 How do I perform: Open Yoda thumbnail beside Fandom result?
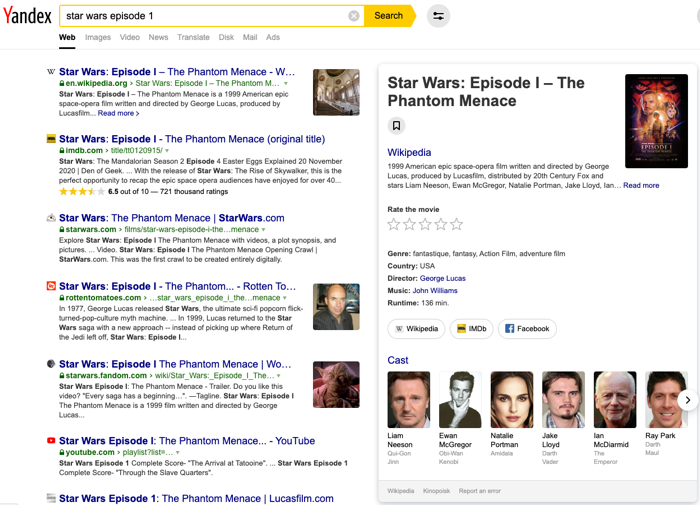[x=336, y=384]
